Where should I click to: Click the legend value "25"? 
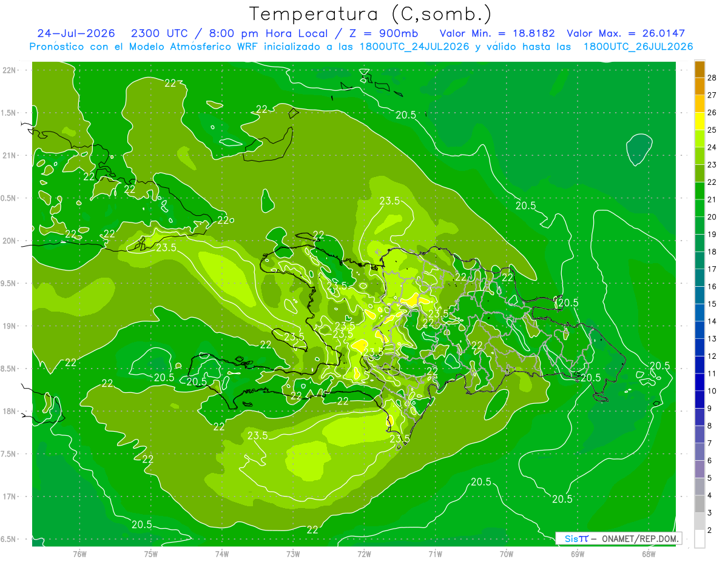tap(712, 130)
